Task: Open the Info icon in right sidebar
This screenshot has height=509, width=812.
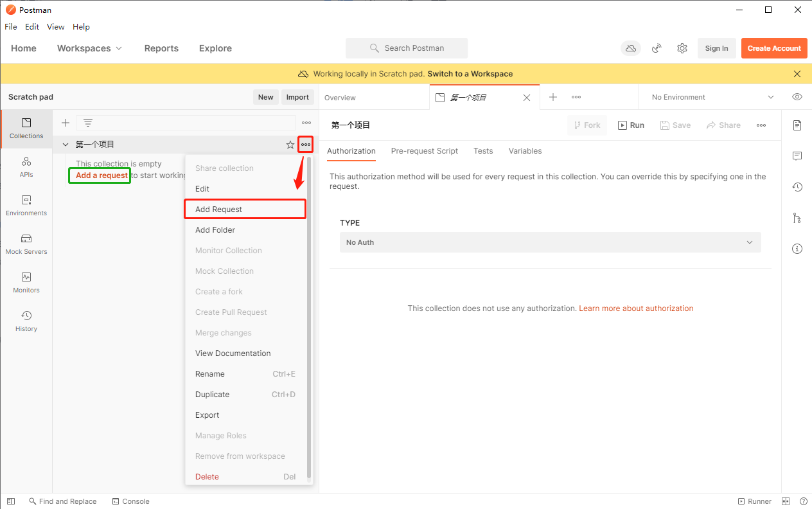Action: pos(797,249)
